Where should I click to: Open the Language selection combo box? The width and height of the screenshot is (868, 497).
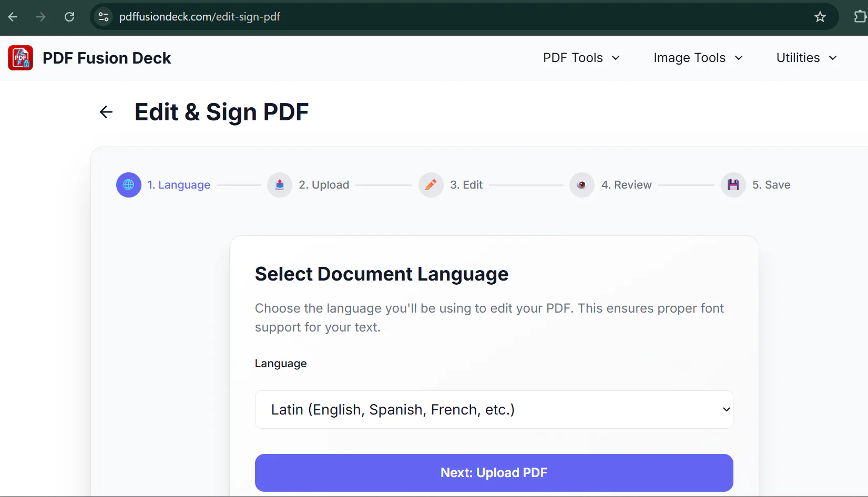pos(494,409)
